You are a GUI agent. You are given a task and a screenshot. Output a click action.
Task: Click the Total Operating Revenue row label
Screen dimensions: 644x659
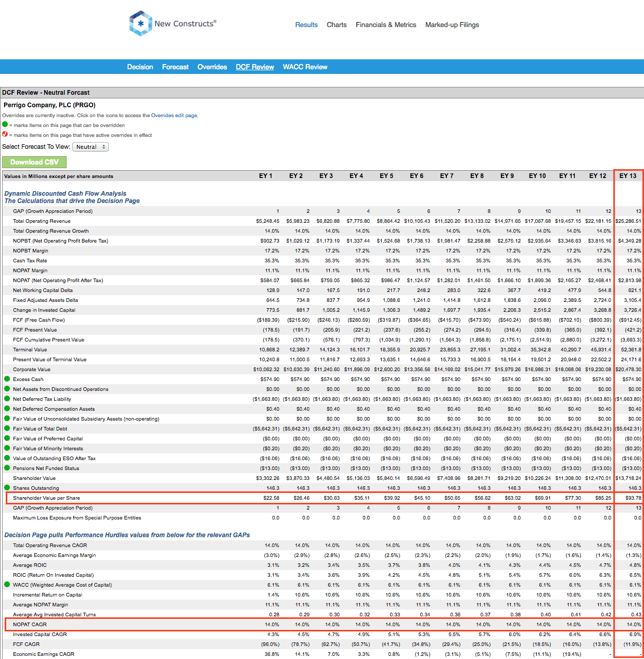click(x=42, y=221)
